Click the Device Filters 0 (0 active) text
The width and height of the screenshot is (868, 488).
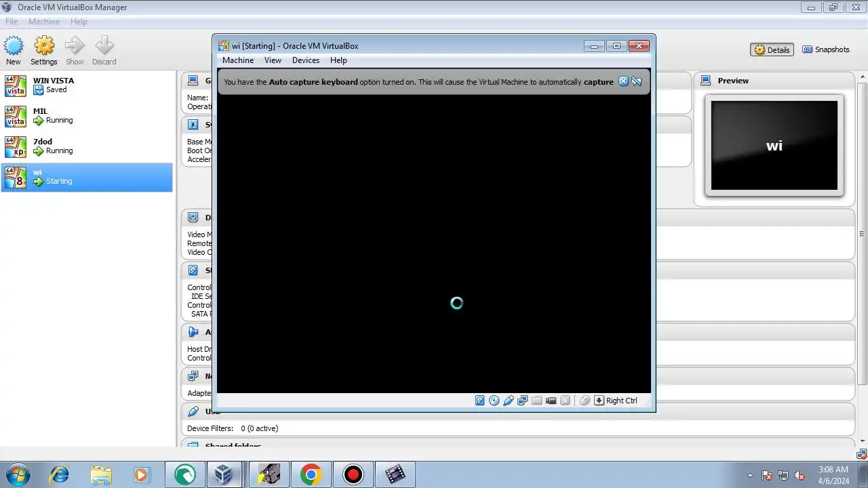pyautogui.click(x=233, y=428)
